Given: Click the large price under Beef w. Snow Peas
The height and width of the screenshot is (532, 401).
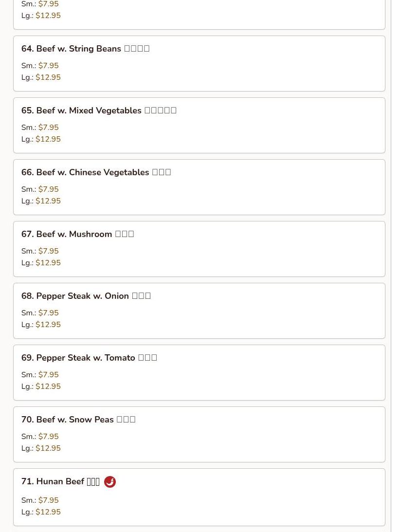Looking at the screenshot, I should [x=48, y=448].
